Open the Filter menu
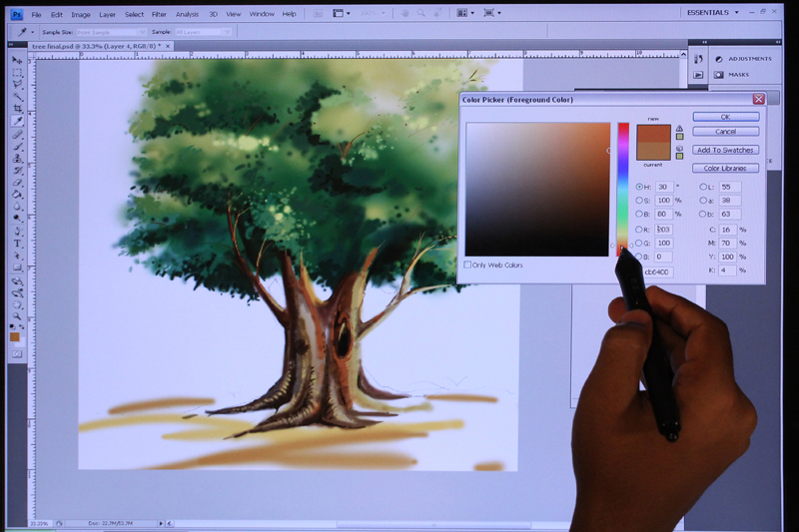 (x=159, y=14)
